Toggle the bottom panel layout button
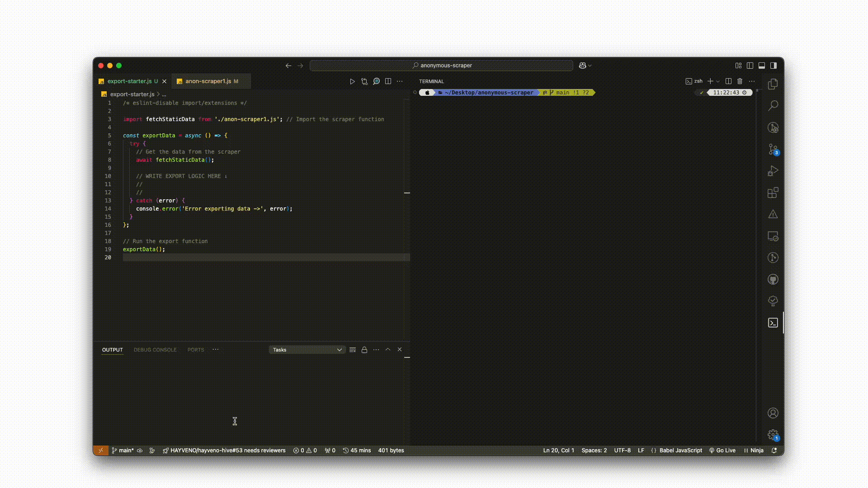Viewport: 868px width, 488px height. coord(762,66)
